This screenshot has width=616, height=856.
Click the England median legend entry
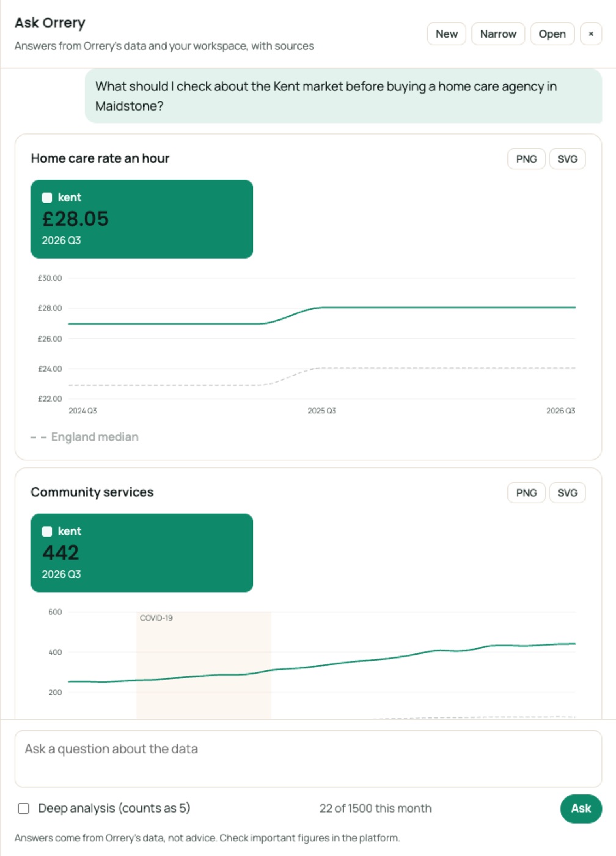[x=85, y=437]
